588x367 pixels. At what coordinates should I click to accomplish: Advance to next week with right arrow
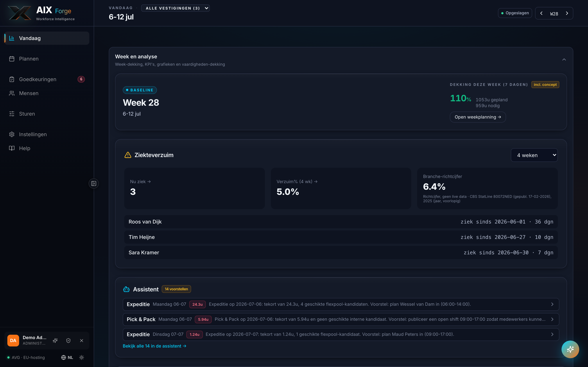[x=567, y=13]
